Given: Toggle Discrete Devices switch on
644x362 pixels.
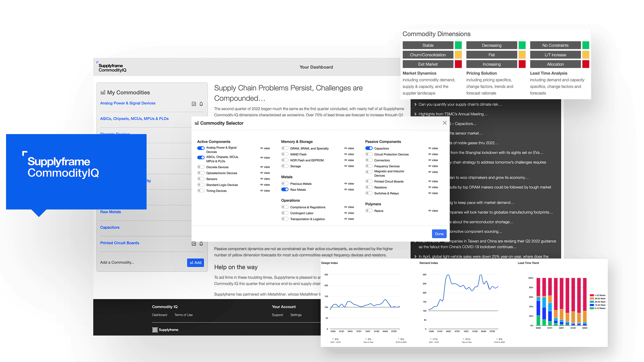Looking at the screenshot, I should click(201, 167).
